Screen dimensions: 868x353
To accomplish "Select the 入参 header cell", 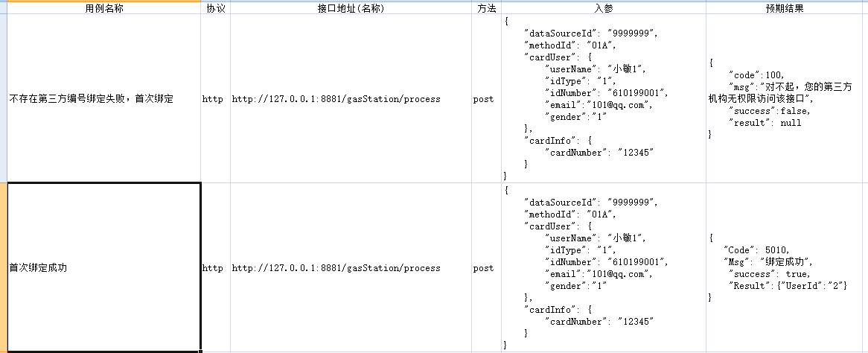I will pos(604,8).
